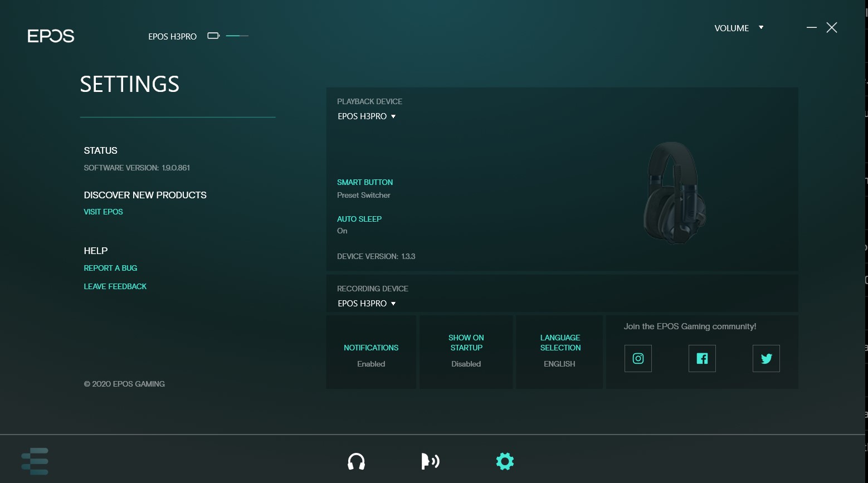This screenshot has height=483, width=868.
Task: Toggle Auto Sleep on setting
Action: point(359,225)
